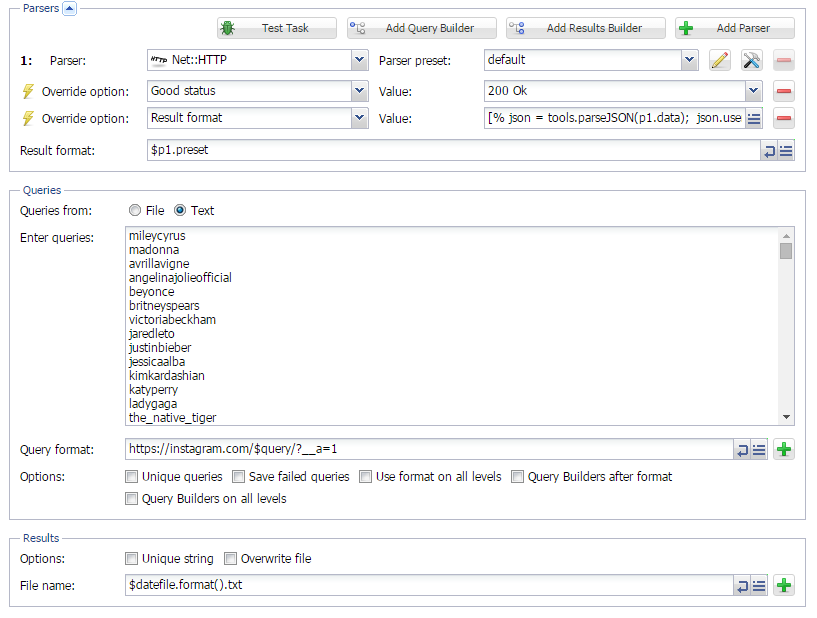Click the Query format input field

[429, 449]
